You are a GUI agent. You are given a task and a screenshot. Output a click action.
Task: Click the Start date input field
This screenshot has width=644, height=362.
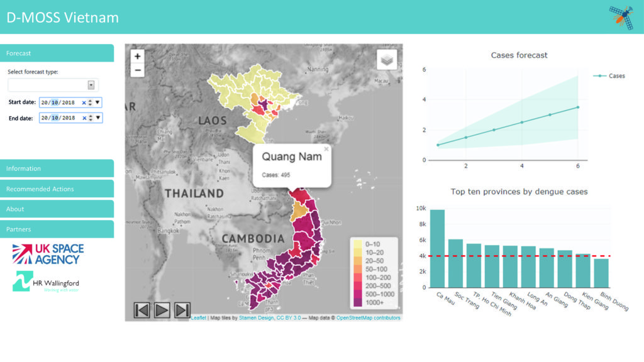[x=70, y=102]
